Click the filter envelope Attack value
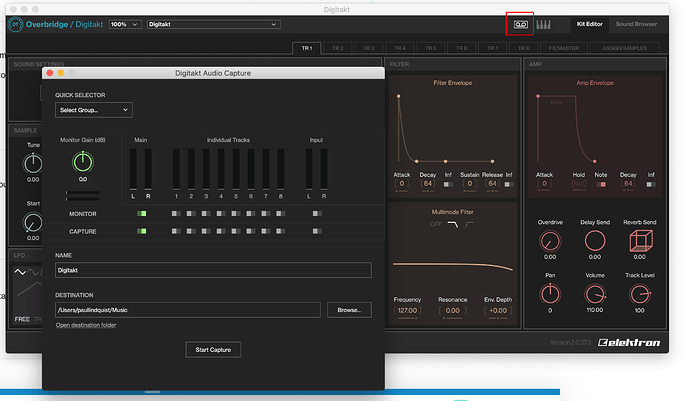This screenshot has width=690, height=401. [401, 184]
